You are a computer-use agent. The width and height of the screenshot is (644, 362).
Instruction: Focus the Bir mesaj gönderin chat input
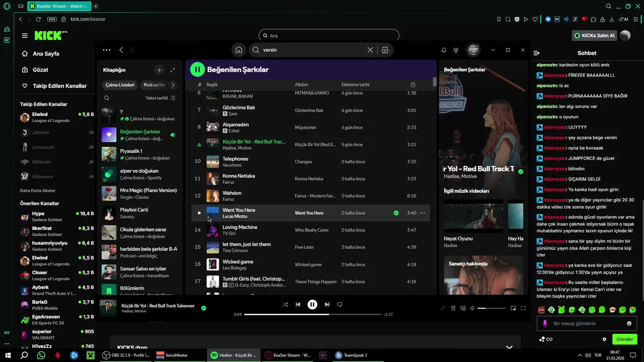click(x=587, y=323)
